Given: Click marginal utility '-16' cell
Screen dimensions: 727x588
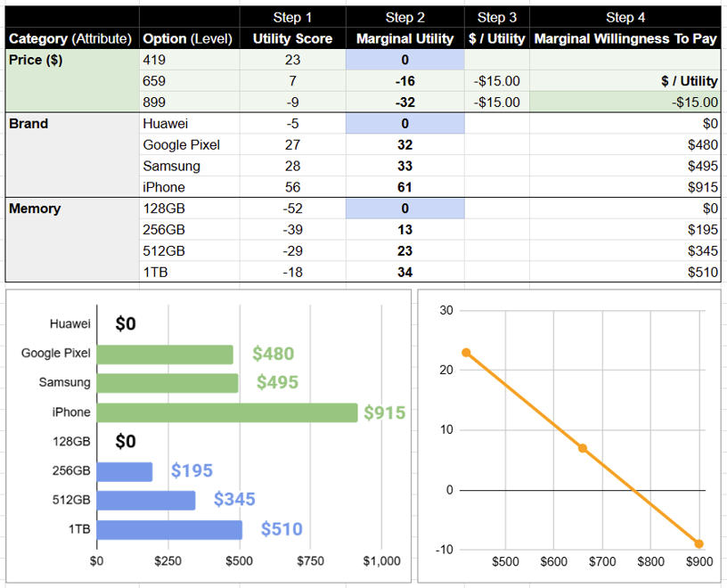Looking at the screenshot, I should 404,81.
